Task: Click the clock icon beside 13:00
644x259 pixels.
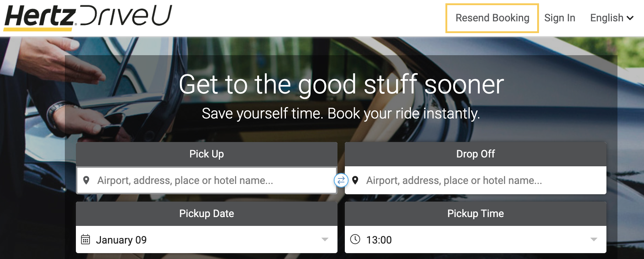Action: [x=356, y=240]
